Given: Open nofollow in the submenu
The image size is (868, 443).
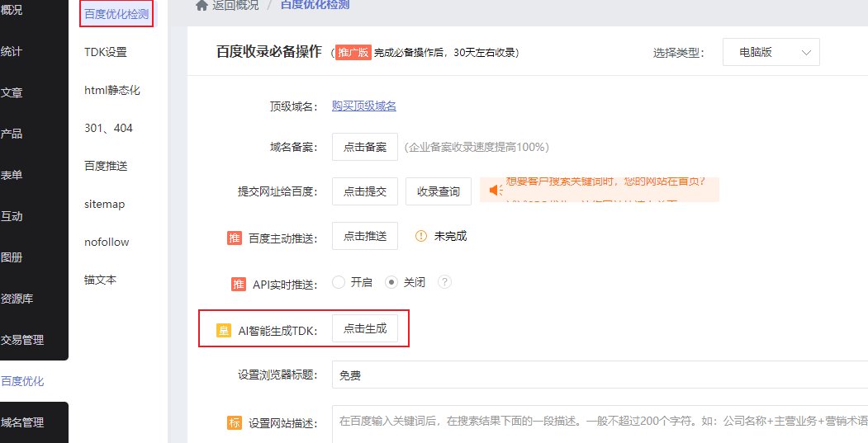Looking at the screenshot, I should [107, 242].
